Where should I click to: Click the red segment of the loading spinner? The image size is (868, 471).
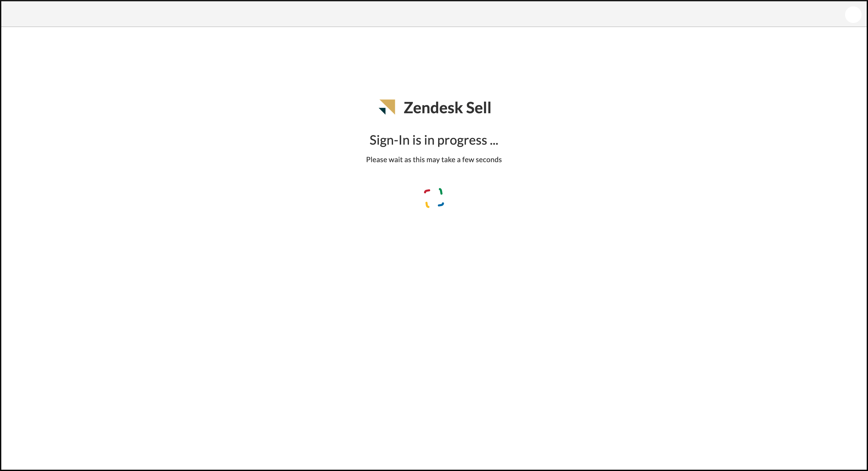tap(427, 191)
